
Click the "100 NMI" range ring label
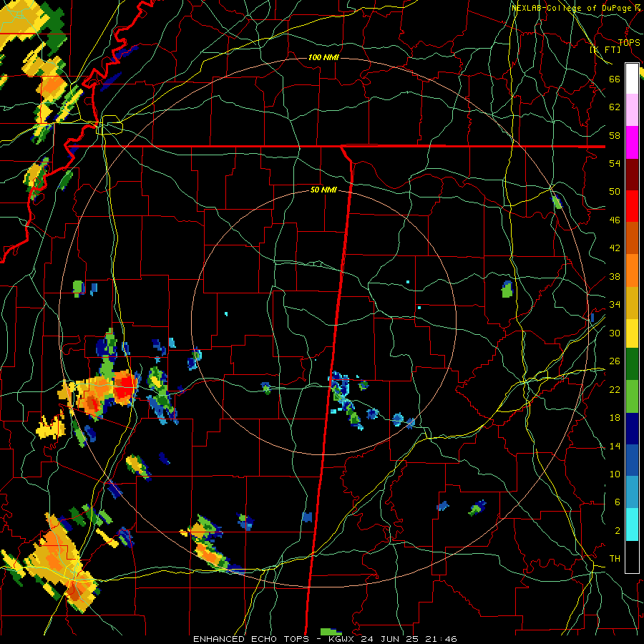coord(323,57)
